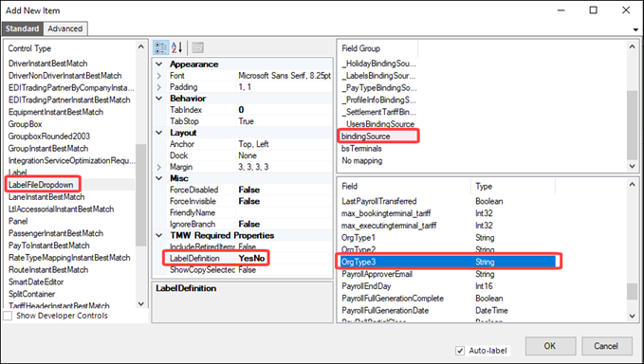This screenshot has width=644, height=364.
Task: Edit the TabIndex property value
Action: click(284, 110)
